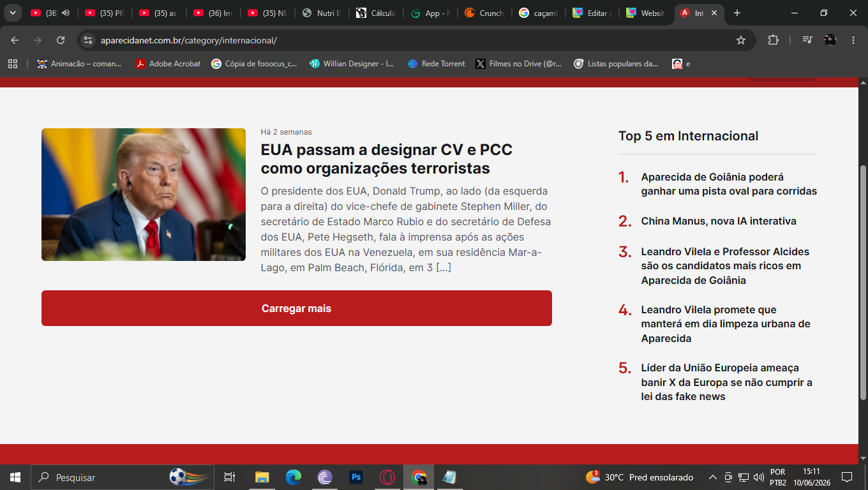Open Aparecida de Goiânia pista oval article
This screenshot has height=490, width=868.
click(729, 184)
